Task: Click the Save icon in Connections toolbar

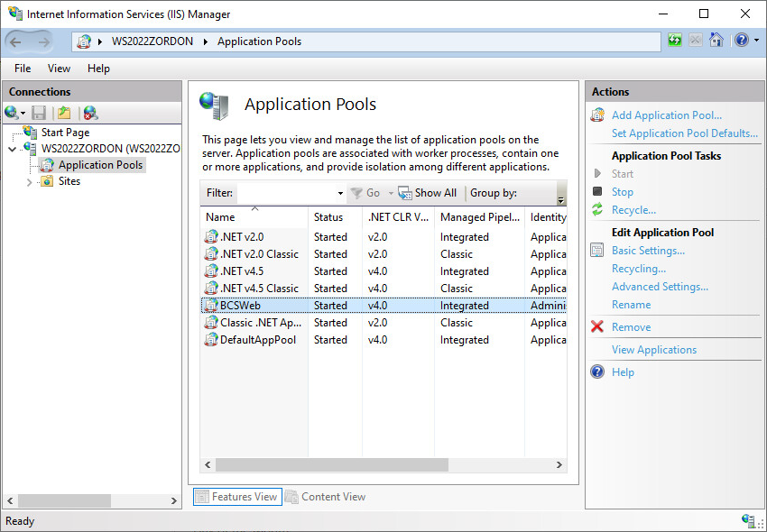Action: 39,113
